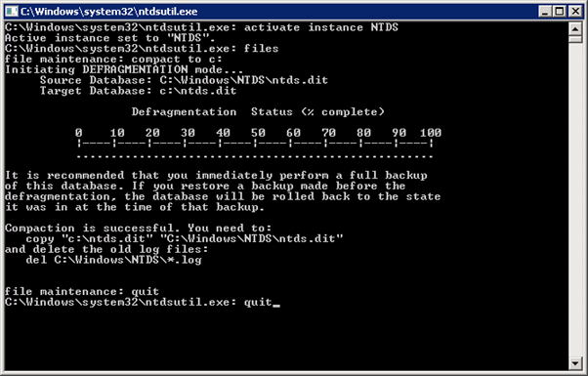Viewport: 588px width, 376px height.
Task: Click the scrollbar up arrow
Action: tap(575, 28)
